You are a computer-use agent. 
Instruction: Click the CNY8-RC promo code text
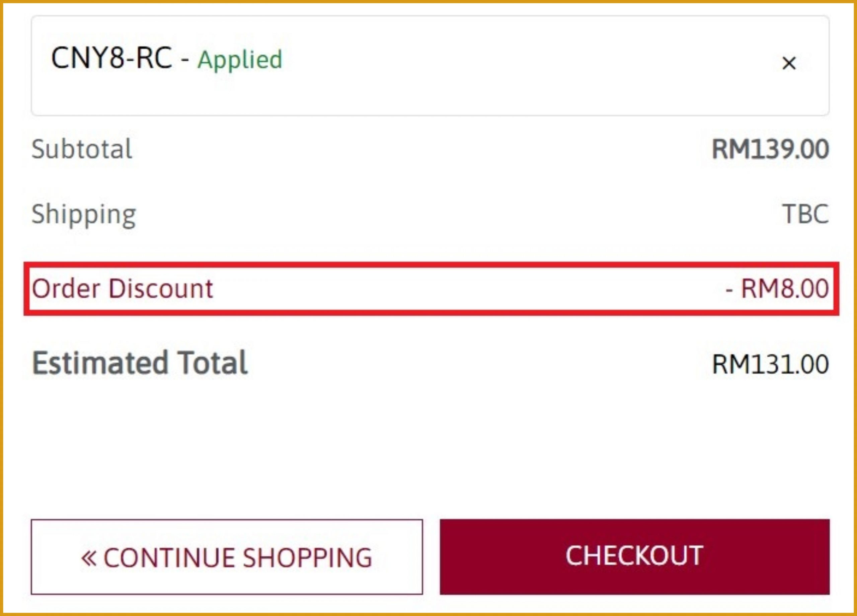click(x=111, y=59)
